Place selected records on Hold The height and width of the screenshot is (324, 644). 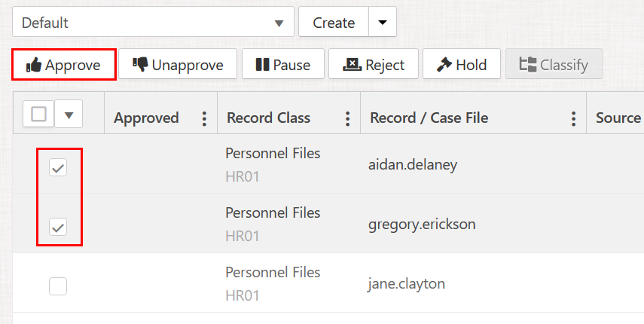pos(462,65)
